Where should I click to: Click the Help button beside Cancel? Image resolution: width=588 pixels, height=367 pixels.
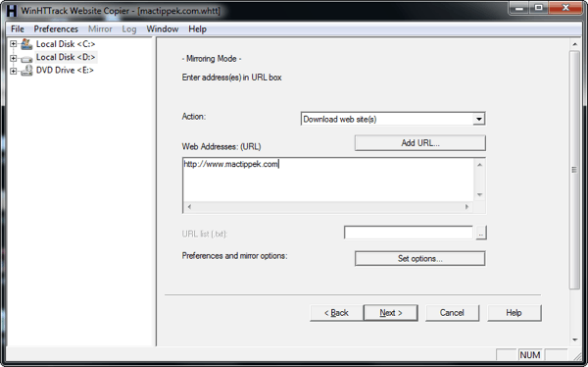point(514,313)
